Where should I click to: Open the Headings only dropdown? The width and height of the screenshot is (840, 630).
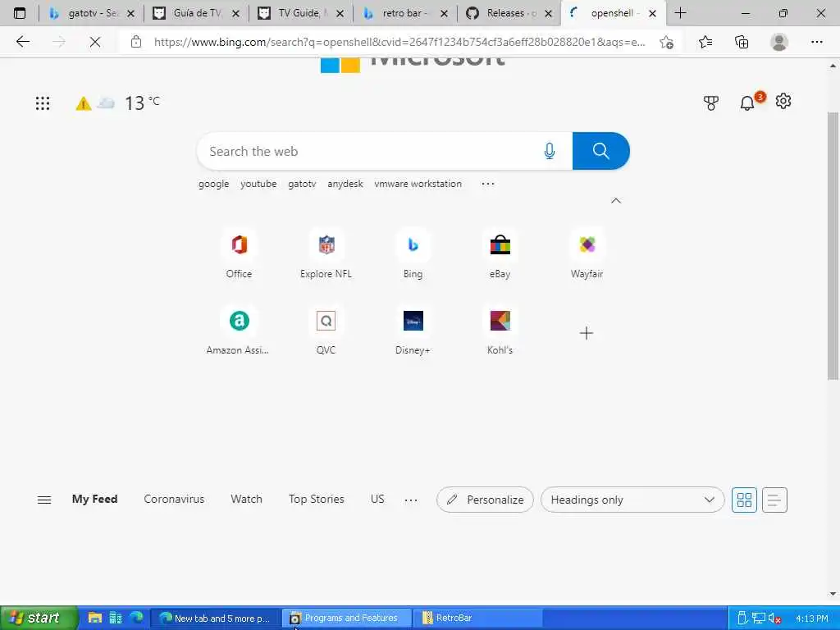coord(632,500)
